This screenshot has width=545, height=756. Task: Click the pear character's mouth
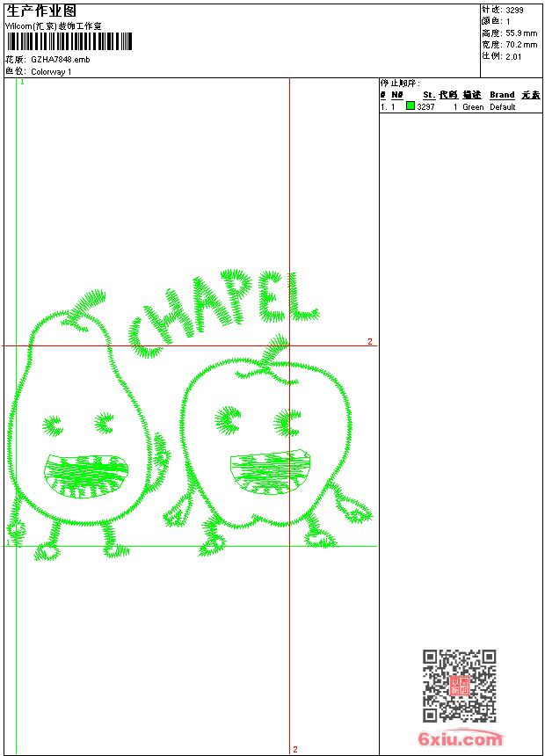point(86,476)
